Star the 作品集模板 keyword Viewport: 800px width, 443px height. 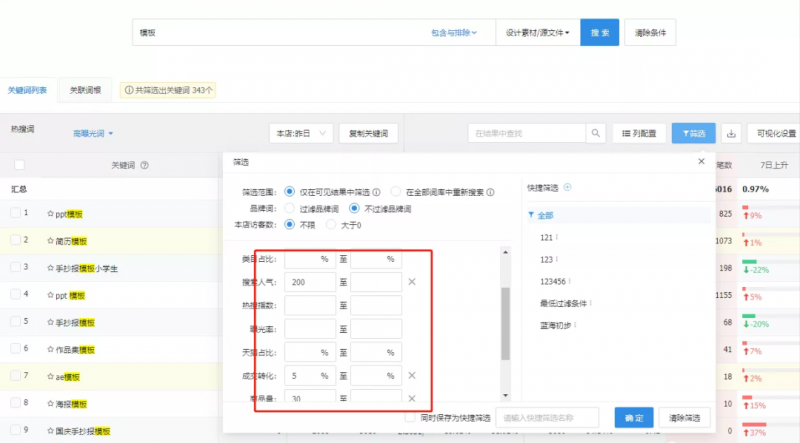(50, 349)
